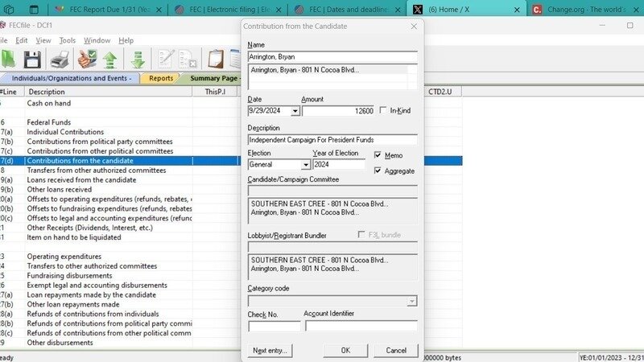644x362 pixels.
Task: Click the greyed edit-entry pencil icon
Action: pyautogui.click(x=166, y=59)
